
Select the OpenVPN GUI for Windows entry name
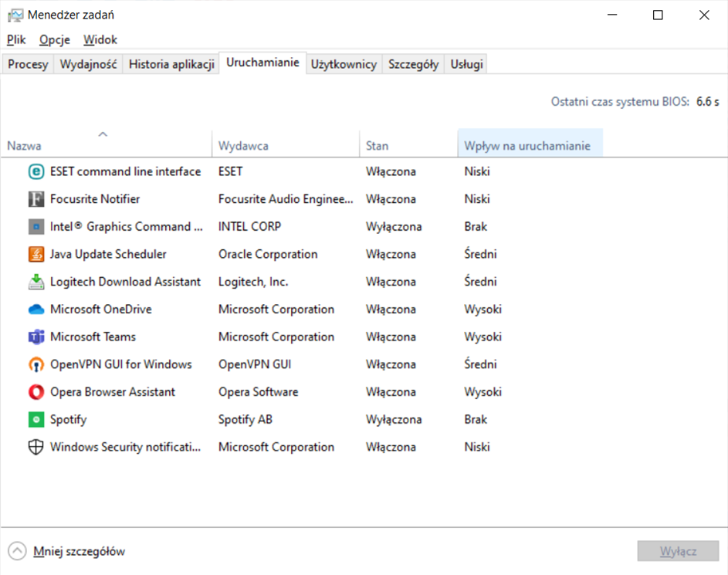pyautogui.click(x=120, y=364)
